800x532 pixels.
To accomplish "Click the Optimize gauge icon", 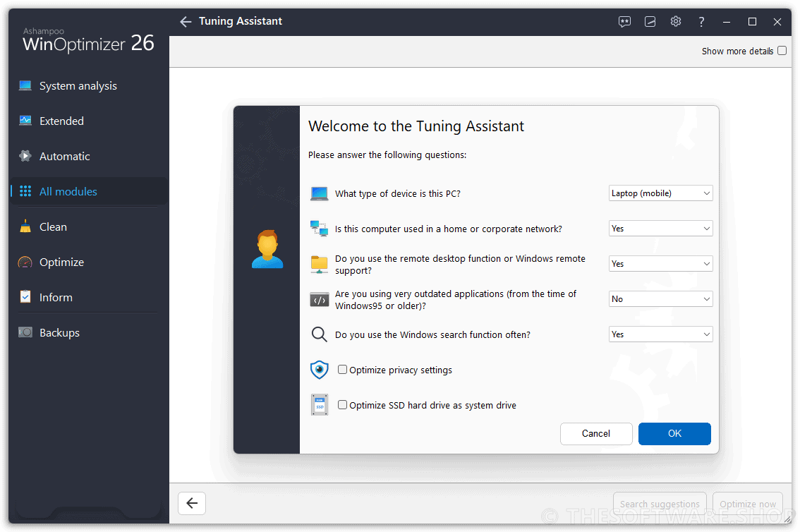I will click(25, 262).
